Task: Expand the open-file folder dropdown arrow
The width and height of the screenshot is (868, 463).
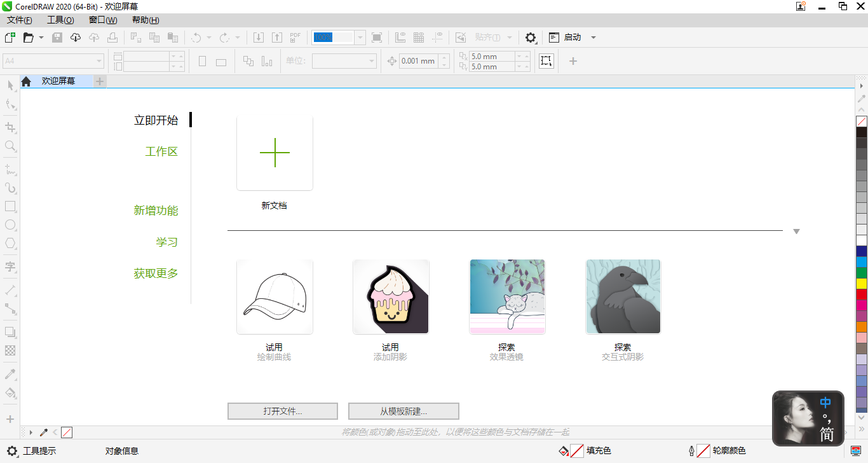Action: pos(41,38)
